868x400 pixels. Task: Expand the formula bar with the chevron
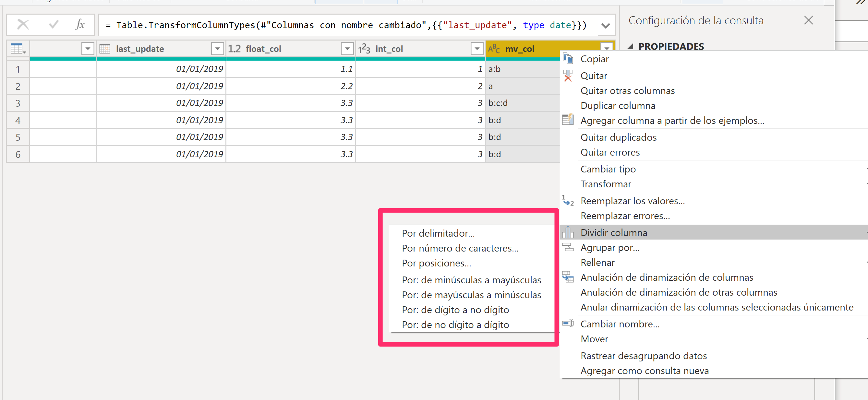pos(606,26)
